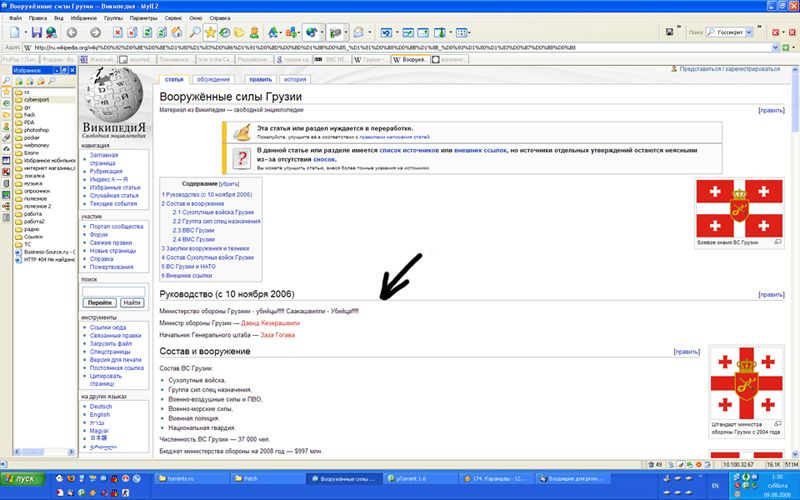This screenshot has height=500, width=800.
Task: Toggle the Favorites star toolbar icon
Action: 210,33
